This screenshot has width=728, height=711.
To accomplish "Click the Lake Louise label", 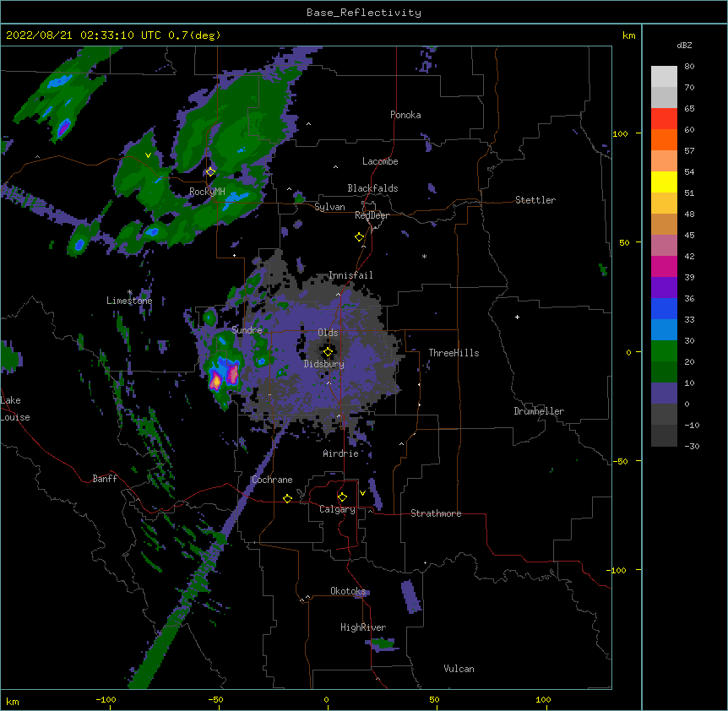I will click(15, 409).
